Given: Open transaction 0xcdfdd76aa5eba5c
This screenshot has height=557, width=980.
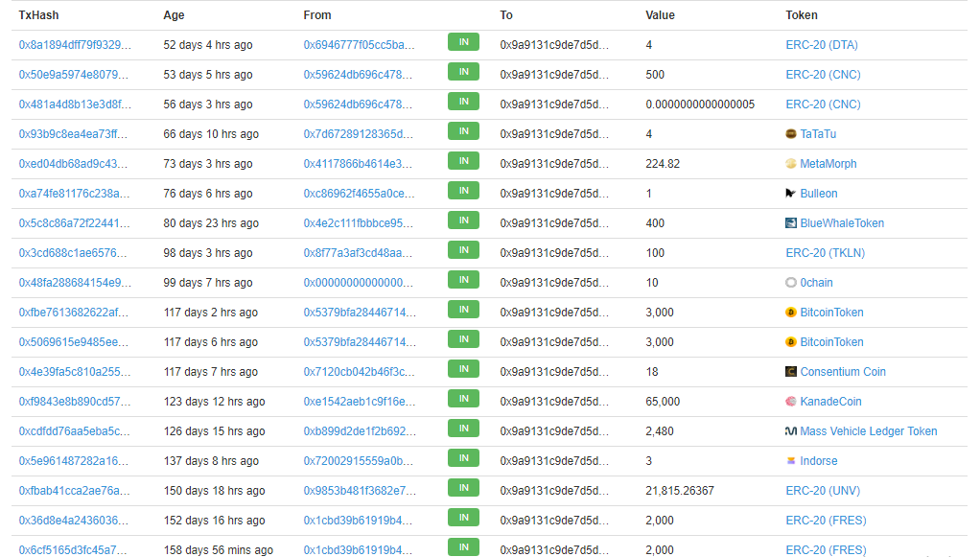Looking at the screenshot, I should pyautogui.click(x=75, y=431).
